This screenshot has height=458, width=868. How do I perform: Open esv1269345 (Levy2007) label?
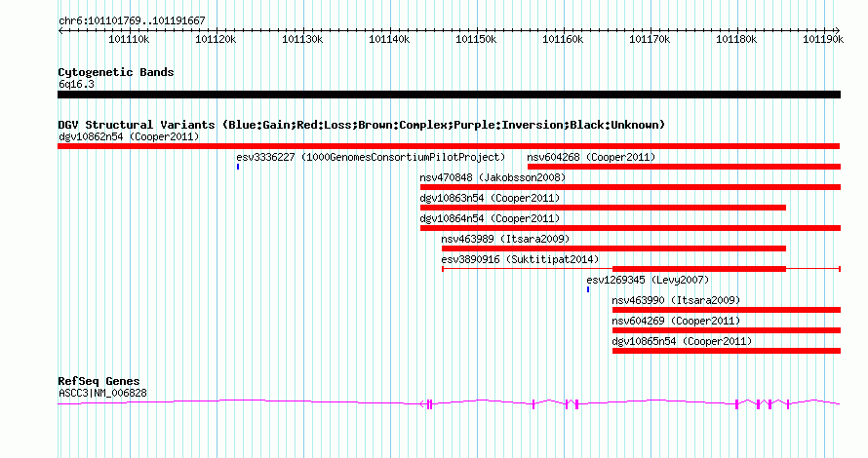pos(648,280)
